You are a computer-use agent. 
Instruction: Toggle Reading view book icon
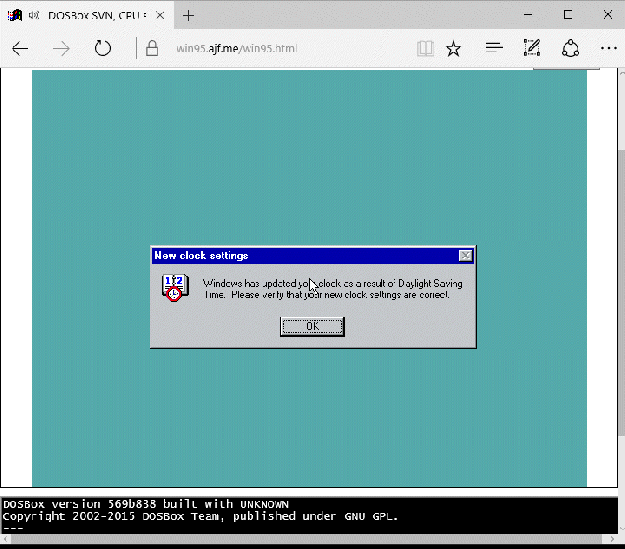point(425,49)
